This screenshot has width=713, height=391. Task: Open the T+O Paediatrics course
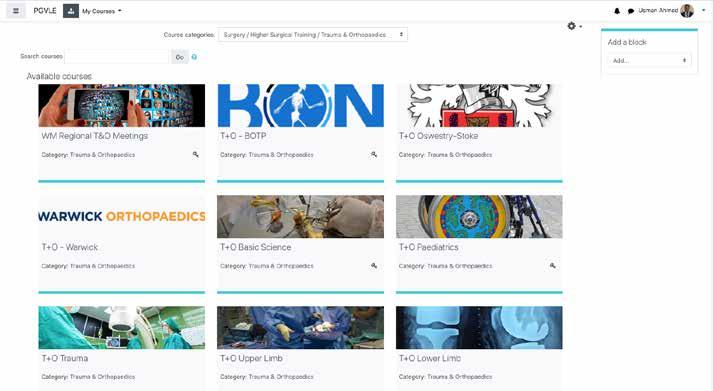pos(428,247)
